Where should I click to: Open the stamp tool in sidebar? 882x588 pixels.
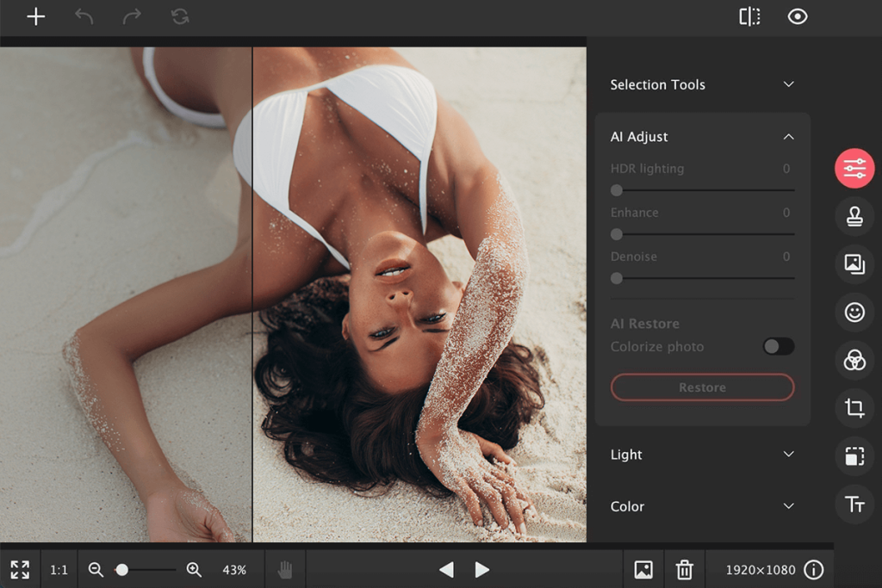pyautogui.click(x=854, y=217)
